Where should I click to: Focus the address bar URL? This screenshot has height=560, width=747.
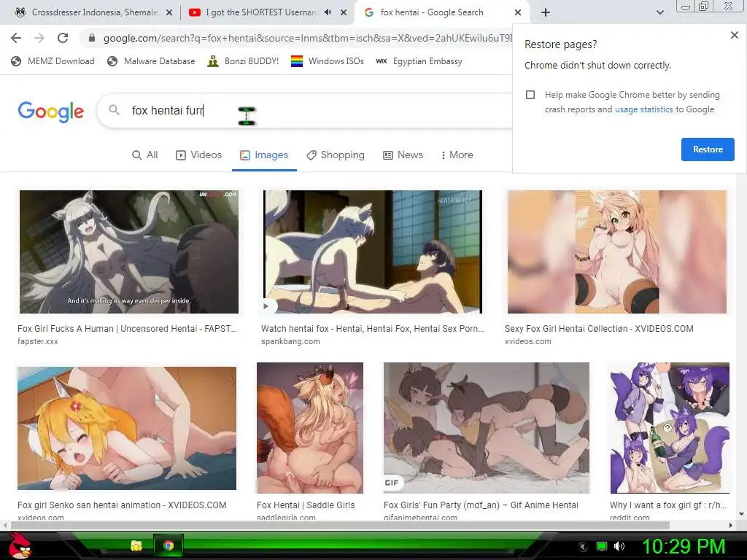click(x=307, y=38)
